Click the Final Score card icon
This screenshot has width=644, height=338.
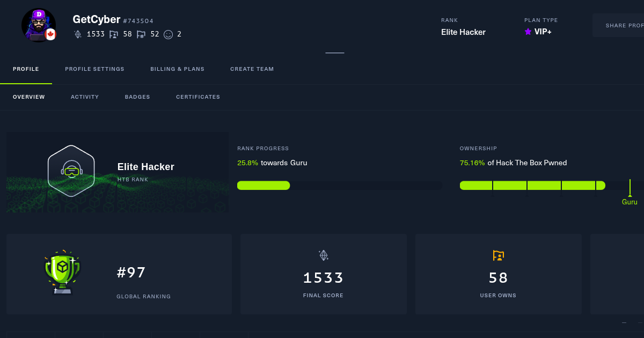[323, 255]
